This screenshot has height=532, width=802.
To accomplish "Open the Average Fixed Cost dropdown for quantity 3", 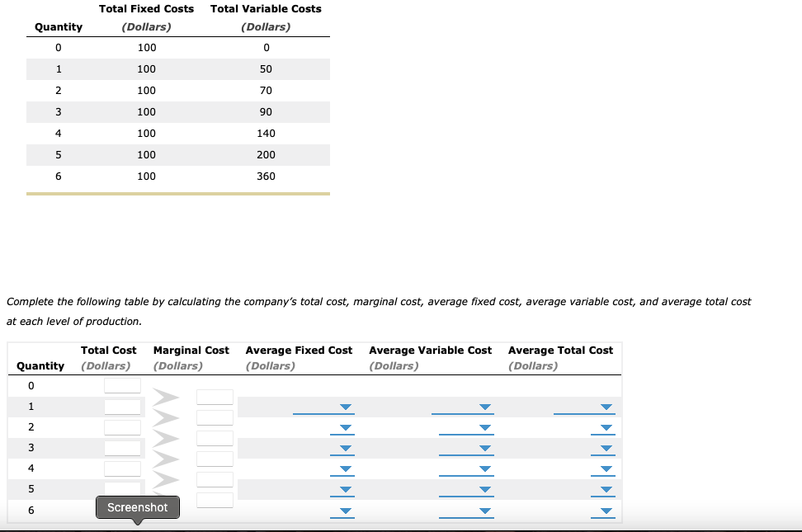I will click(345, 449).
